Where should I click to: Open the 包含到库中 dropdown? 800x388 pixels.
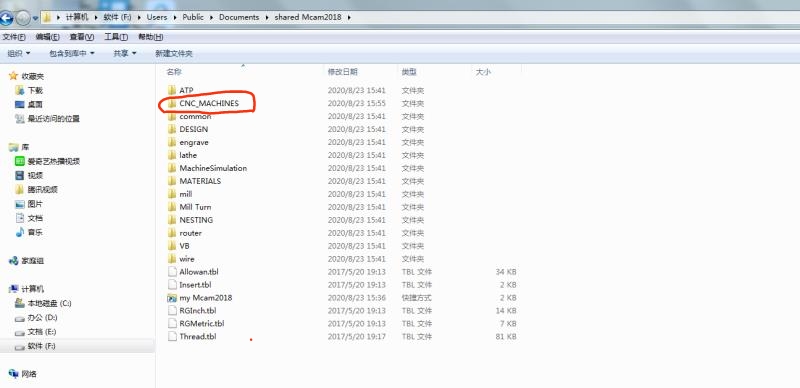click(x=72, y=53)
